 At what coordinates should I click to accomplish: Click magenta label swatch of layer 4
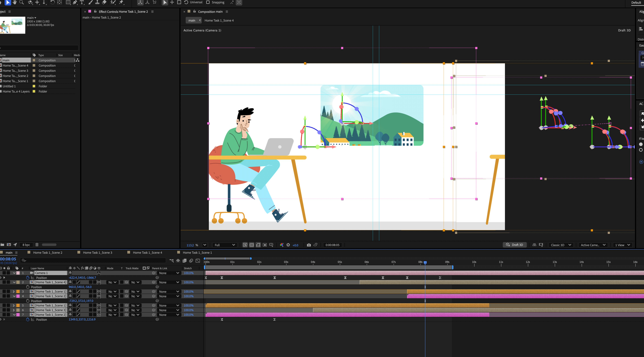pos(18,296)
